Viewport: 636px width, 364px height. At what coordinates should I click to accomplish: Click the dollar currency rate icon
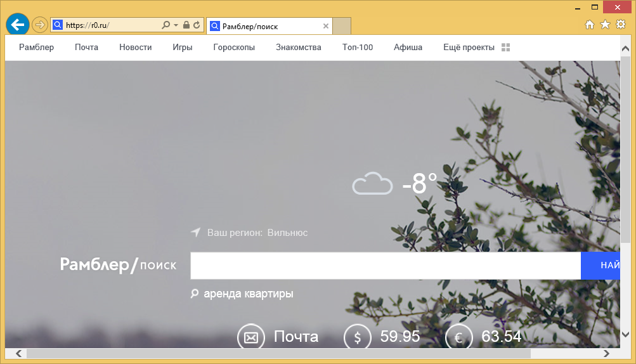coord(357,337)
